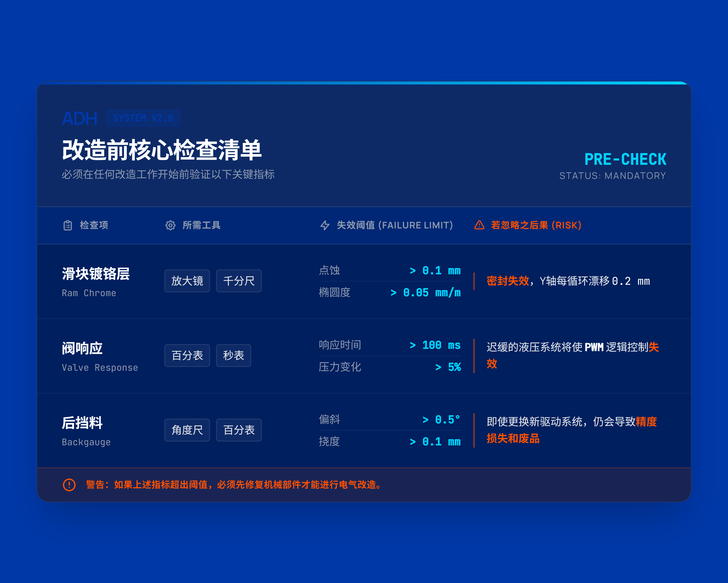
Task: Select the 放大镜 tool tag
Action: 187,281
